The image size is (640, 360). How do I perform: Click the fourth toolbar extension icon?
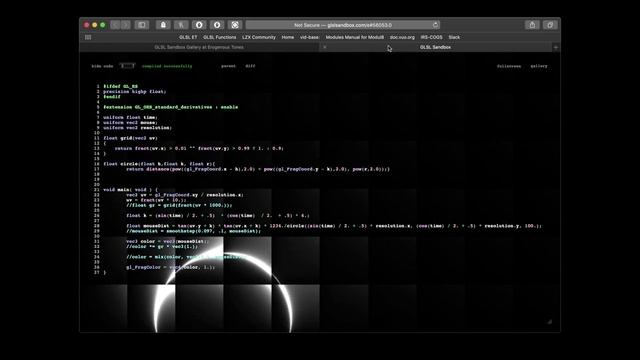click(x=217, y=25)
